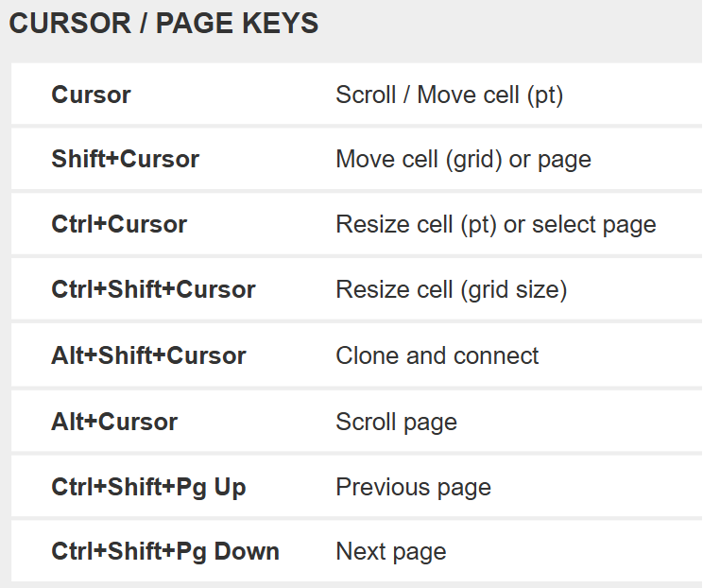Click the Clone and connect description
Viewport: 703px width, 588px height.
(437, 355)
